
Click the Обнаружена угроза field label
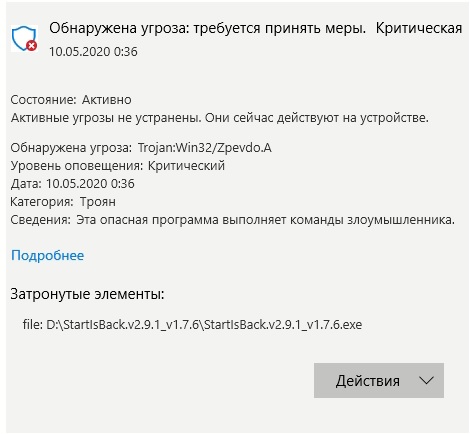pyautogui.click(x=71, y=148)
